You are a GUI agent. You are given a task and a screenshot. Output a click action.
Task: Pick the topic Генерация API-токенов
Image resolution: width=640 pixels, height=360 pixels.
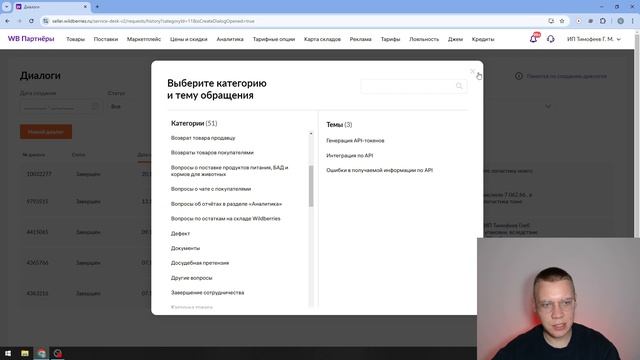click(x=355, y=140)
